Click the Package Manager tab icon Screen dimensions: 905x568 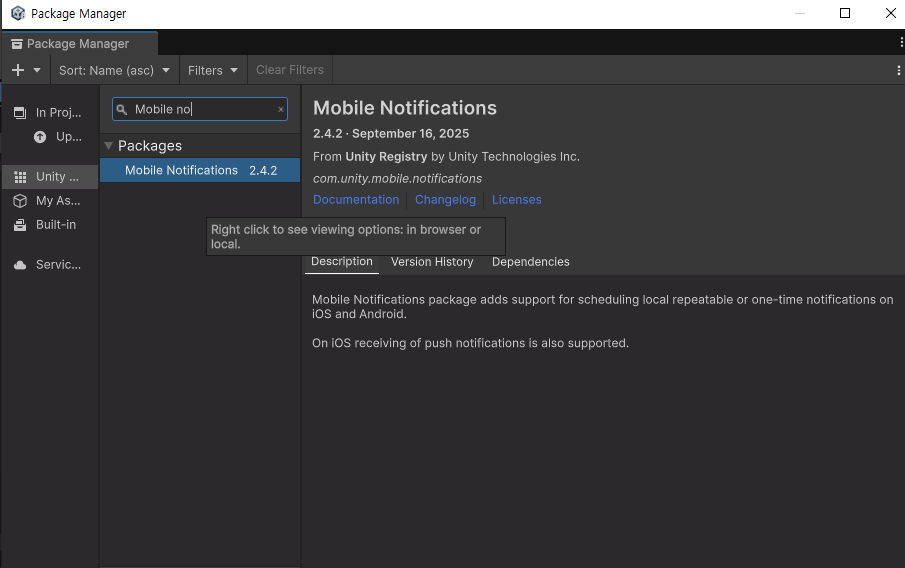coord(17,44)
